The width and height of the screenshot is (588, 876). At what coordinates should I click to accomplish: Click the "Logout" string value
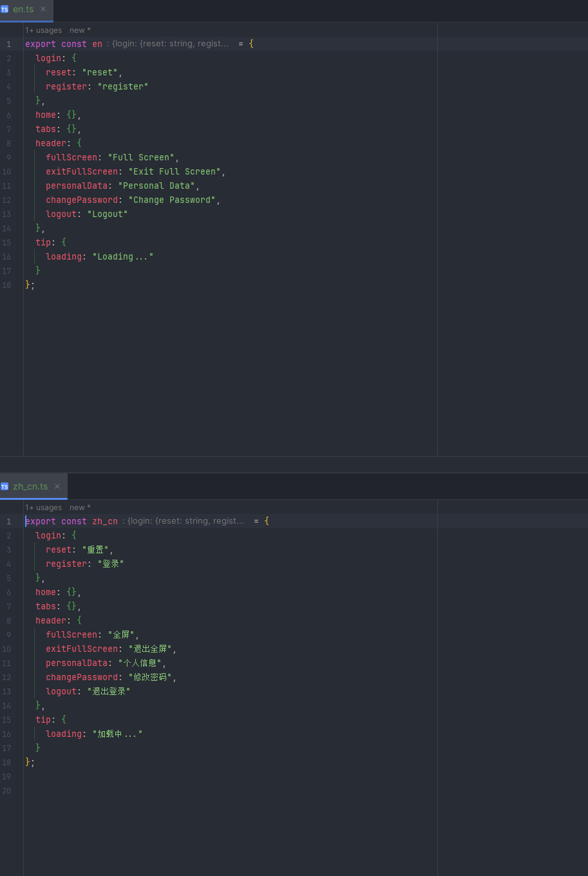(x=108, y=214)
